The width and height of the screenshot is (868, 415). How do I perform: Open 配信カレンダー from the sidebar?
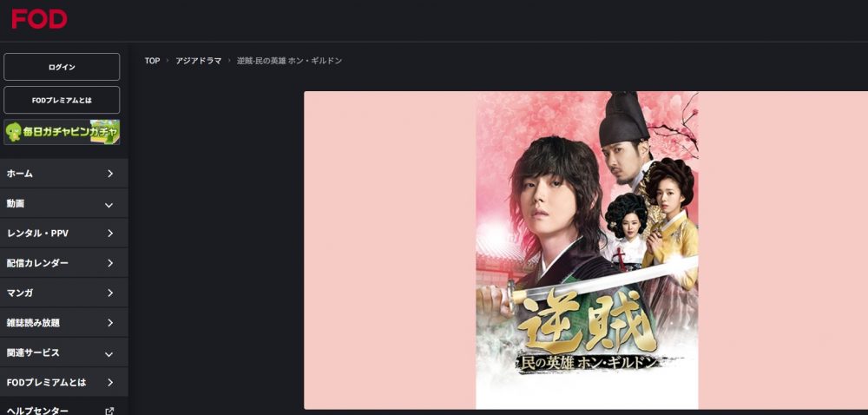[63, 263]
